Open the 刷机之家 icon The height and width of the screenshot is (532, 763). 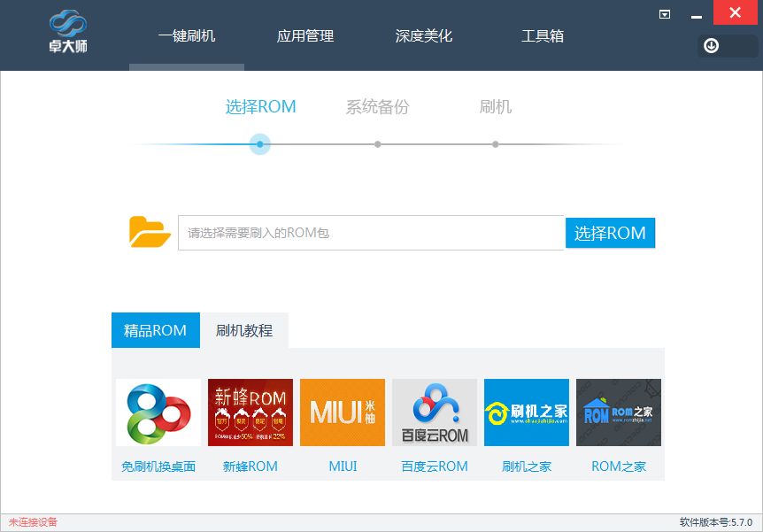click(x=526, y=412)
